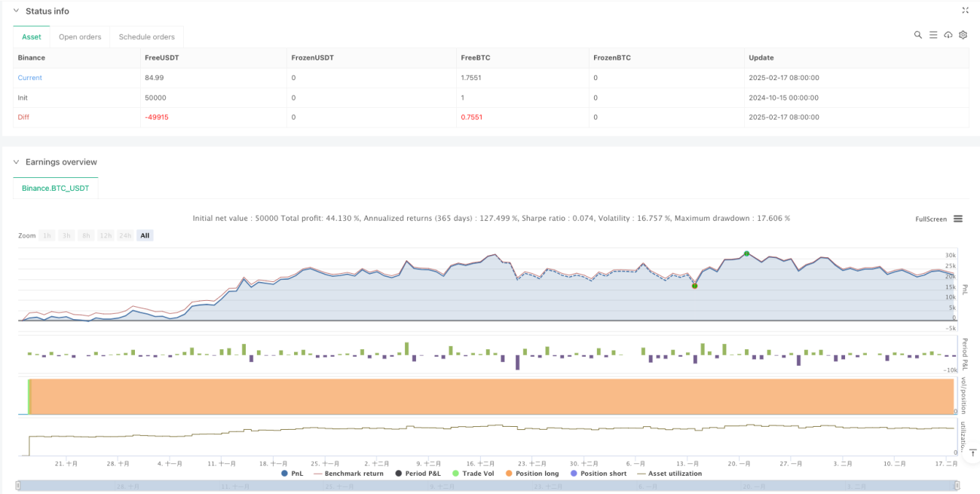980x494 pixels.
Task: Collapse the Earnings overview section
Action: (16, 162)
